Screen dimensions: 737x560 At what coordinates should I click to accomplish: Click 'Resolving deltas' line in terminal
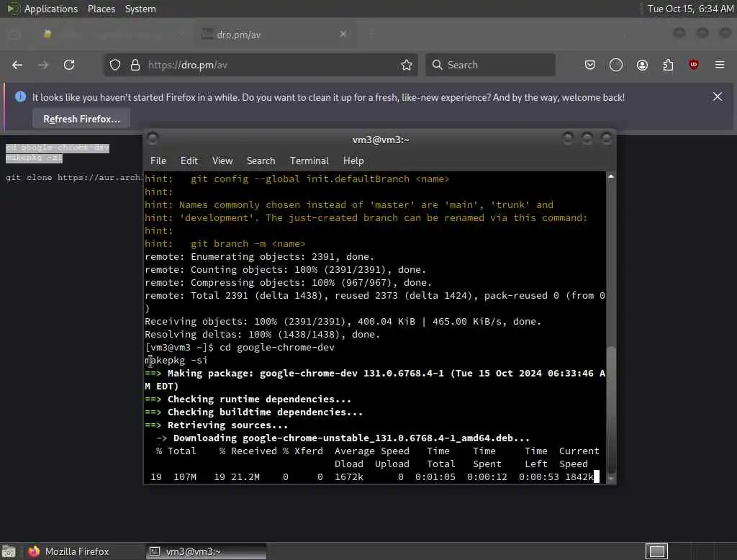(262, 334)
